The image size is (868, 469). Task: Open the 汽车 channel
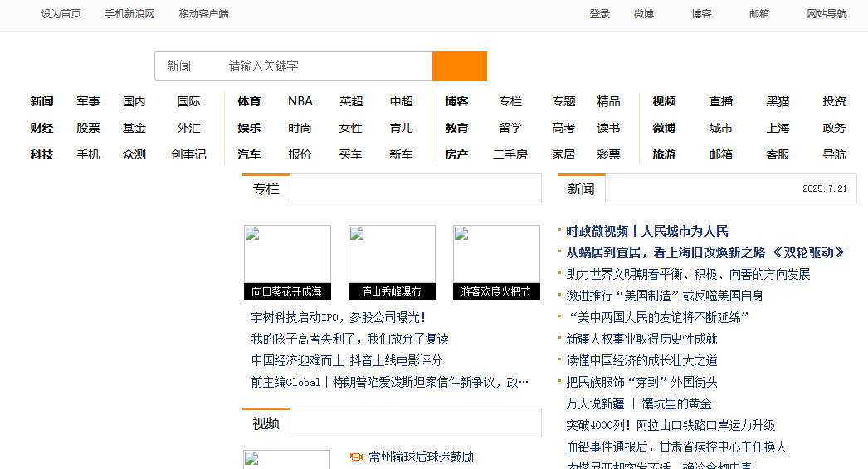[x=249, y=154]
